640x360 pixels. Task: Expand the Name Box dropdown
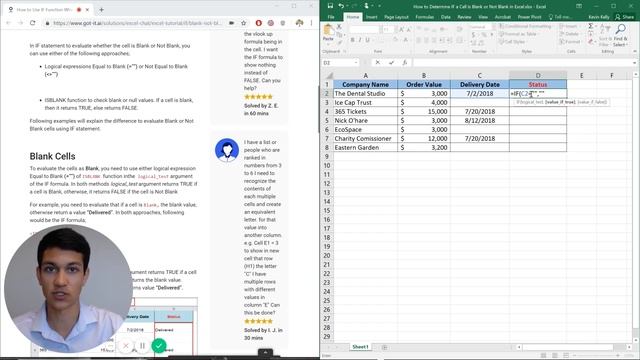pyautogui.click(x=356, y=62)
